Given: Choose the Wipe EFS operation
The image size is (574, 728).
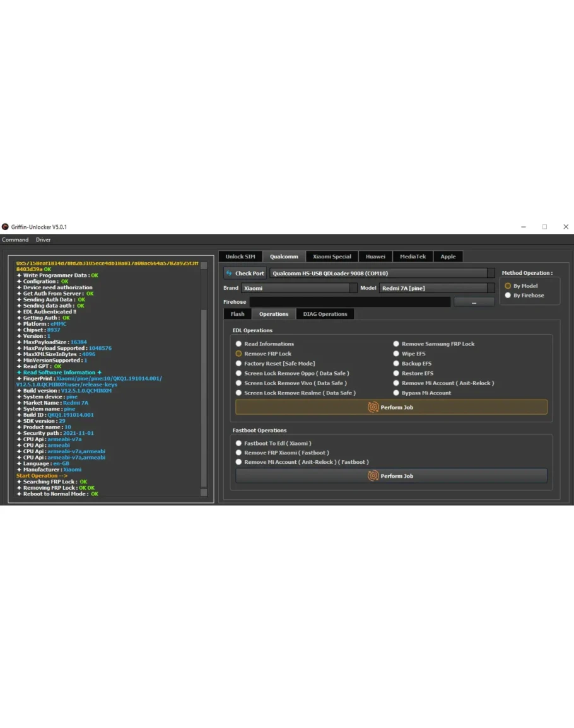Looking at the screenshot, I should point(397,354).
